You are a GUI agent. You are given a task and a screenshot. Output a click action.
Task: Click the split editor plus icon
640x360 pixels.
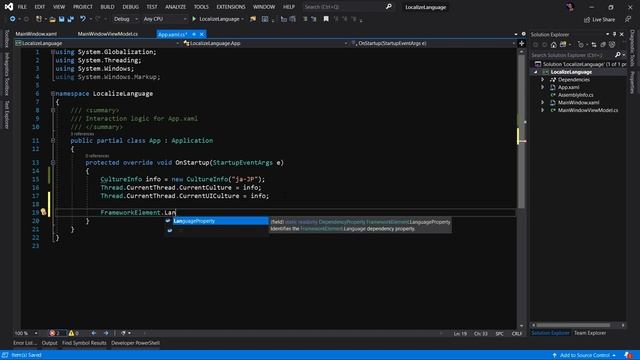pos(521,43)
